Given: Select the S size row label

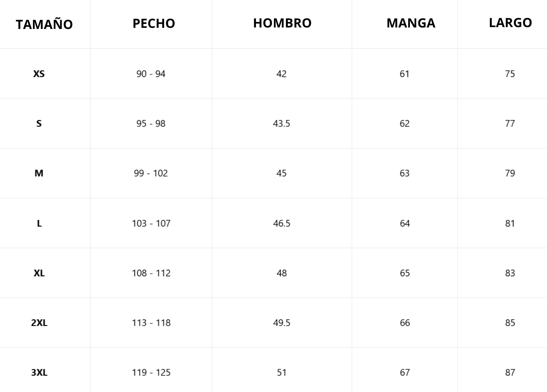Looking at the screenshot, I should pyautogui.click(x=39, y=123).
